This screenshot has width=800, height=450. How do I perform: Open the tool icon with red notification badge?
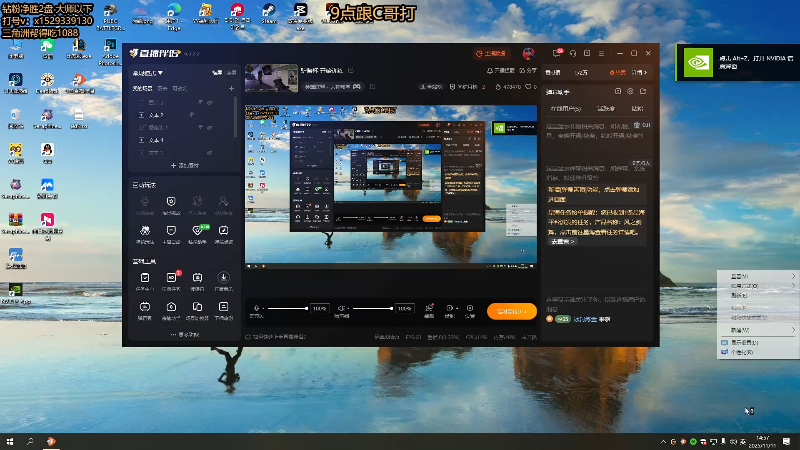click(x=171, y=278)
